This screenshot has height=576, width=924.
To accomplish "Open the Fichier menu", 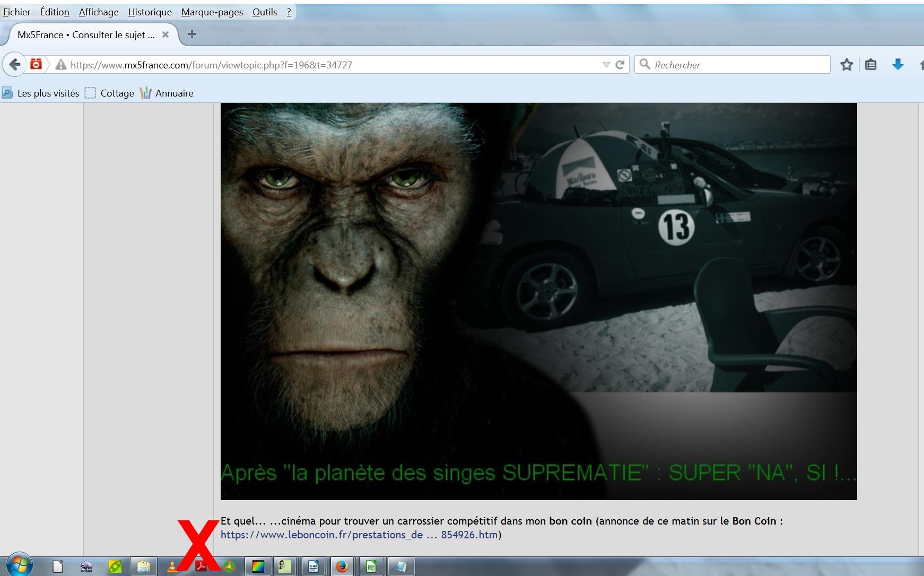I will [x=17, y=12].
